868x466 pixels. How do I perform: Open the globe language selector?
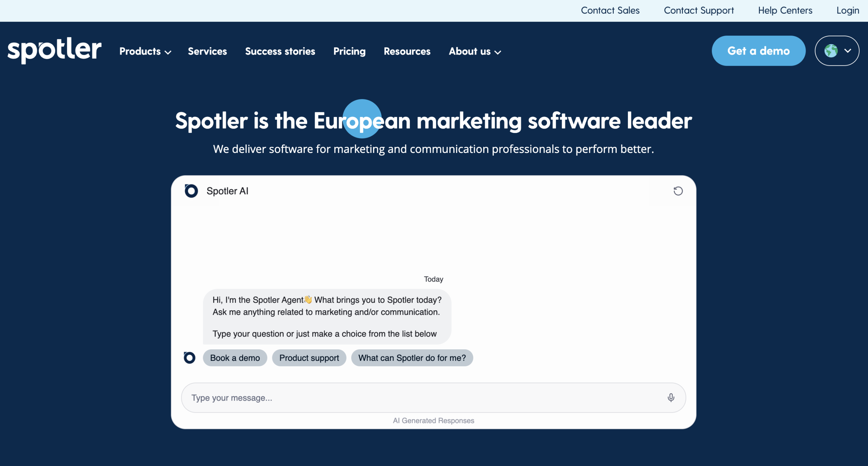pos(837,51)
